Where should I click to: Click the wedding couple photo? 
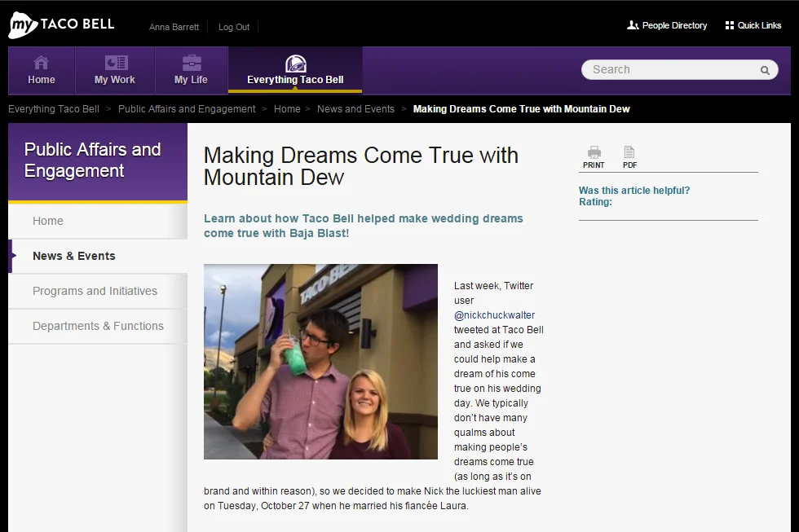point(320,362)
